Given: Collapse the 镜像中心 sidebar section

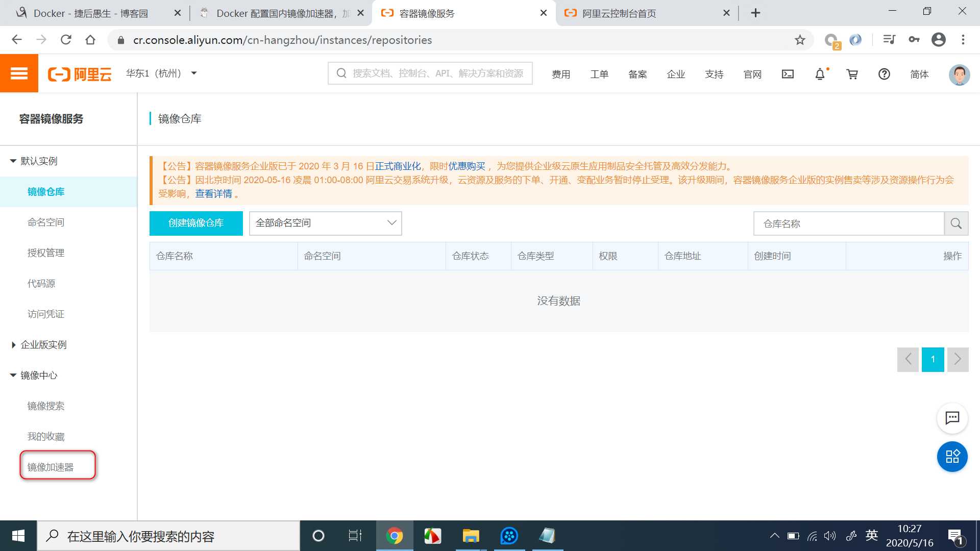Looking at the screenshot, I should pos(13,375).
